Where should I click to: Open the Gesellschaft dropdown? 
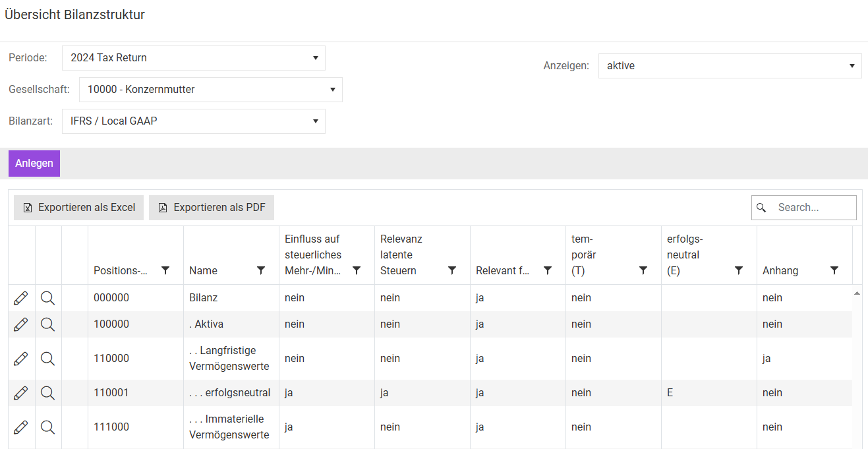pos(211,90)
